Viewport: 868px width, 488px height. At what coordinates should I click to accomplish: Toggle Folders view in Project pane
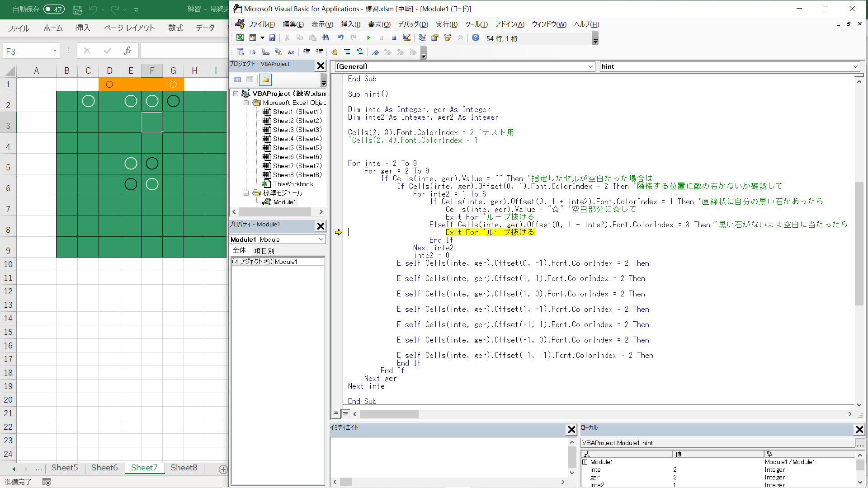click(265, 80)
